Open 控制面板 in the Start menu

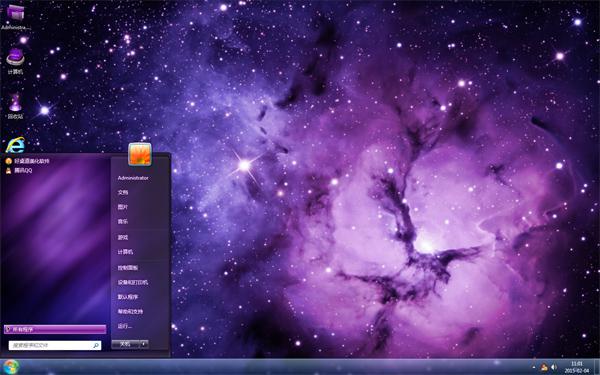[128, 268]
